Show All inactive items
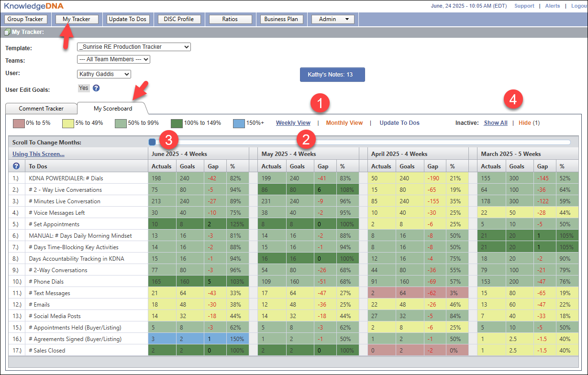The image size is (588, 375). (495, 123)
